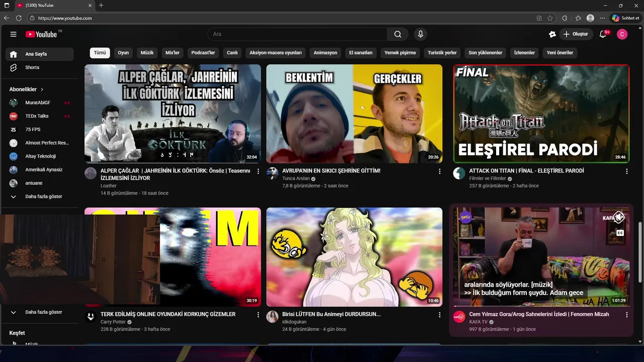The width and height of the screenshot is (644, 362).
Task: Select the Mix'ler filter chip
Action: click(x=173, y=53)
